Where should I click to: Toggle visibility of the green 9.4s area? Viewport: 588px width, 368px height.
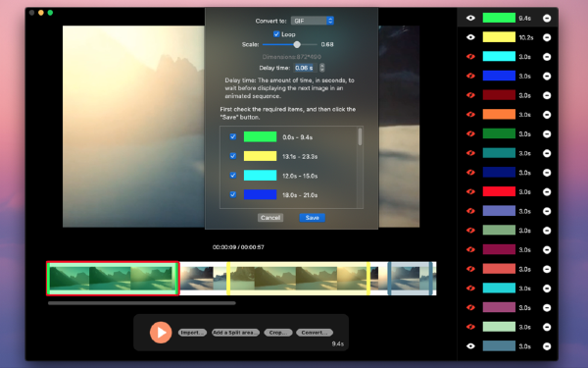(470, 18)
